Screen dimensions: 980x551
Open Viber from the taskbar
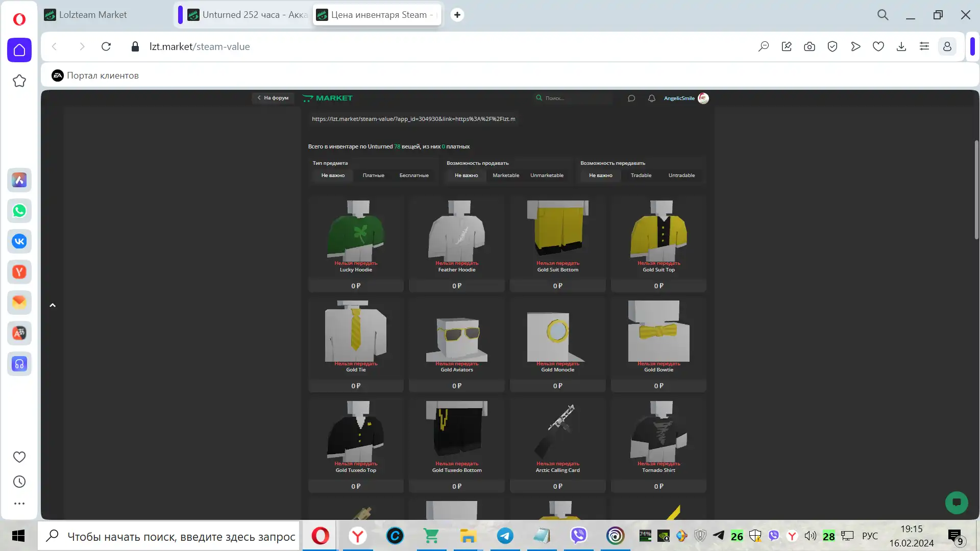coord(579,536)
